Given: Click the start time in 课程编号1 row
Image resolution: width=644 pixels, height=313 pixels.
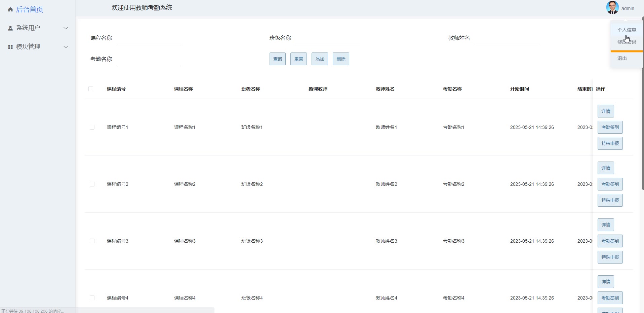Looking at the screenshot, I should pyautogui.click(x=532, y=127).
